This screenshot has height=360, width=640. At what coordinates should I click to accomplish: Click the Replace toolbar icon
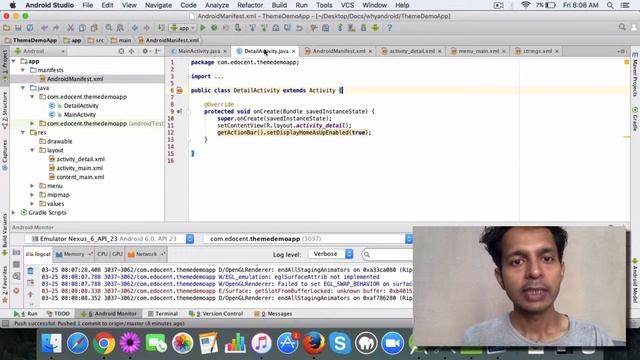click(x=120, y=28)
